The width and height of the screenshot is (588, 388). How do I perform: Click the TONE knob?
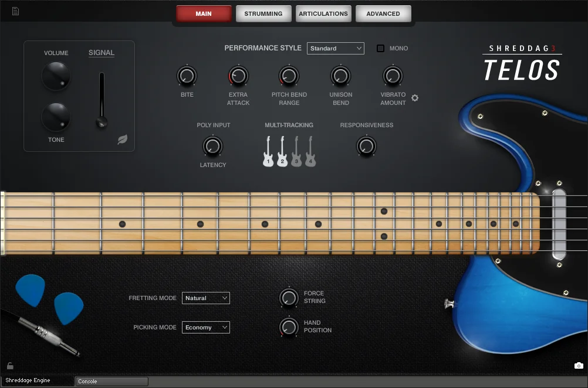tap(56, 117)
